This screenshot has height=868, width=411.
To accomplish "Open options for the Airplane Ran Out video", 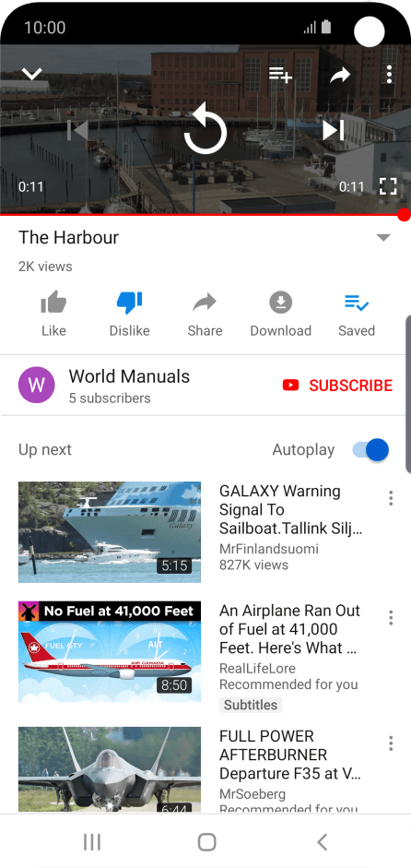I will click(391, 618).
